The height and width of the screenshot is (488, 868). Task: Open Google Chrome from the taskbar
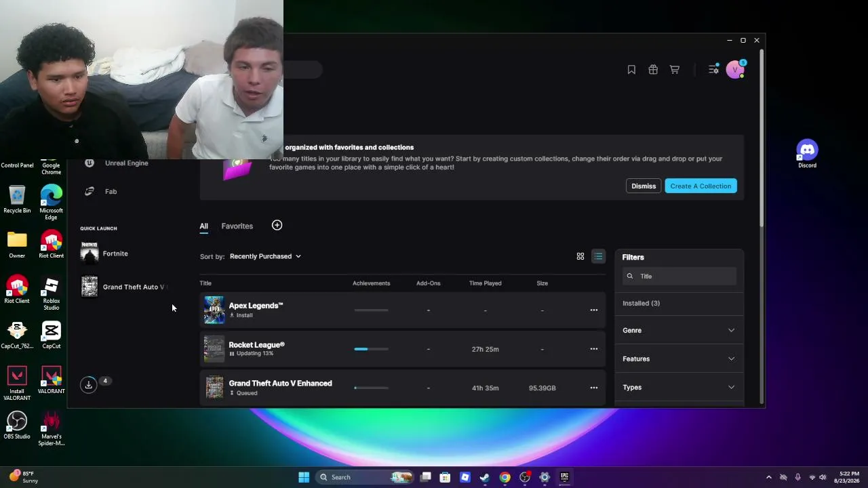[505, 477]
